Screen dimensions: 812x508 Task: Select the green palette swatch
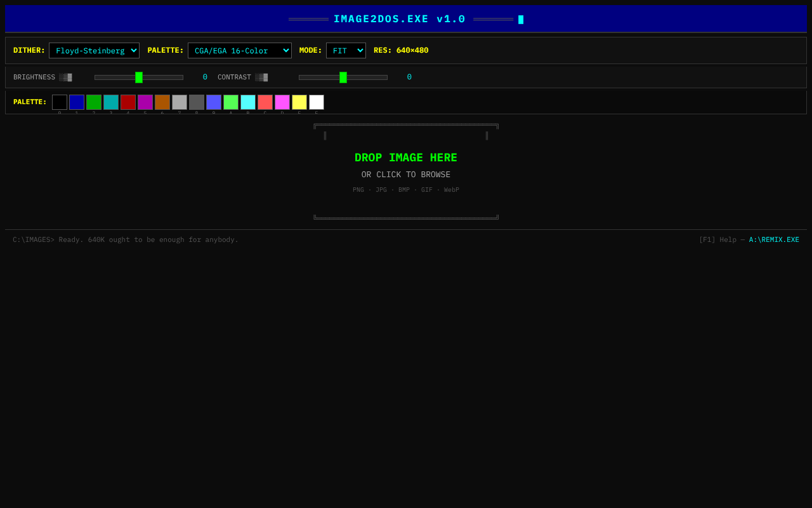(x=94, y=102)
